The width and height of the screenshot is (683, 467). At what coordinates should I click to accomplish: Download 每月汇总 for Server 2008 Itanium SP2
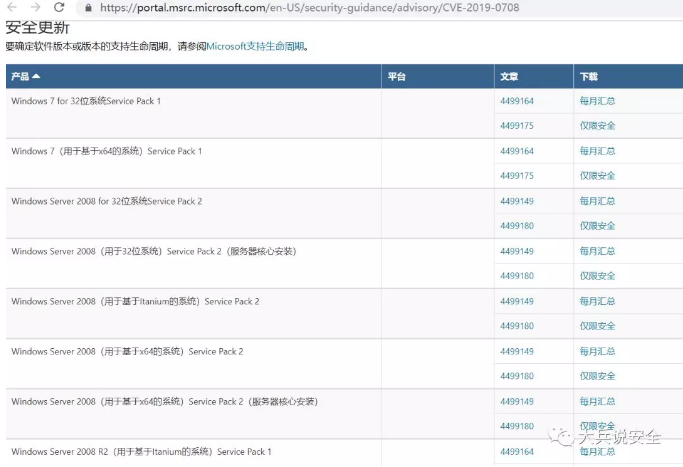[x=597, y=301]
